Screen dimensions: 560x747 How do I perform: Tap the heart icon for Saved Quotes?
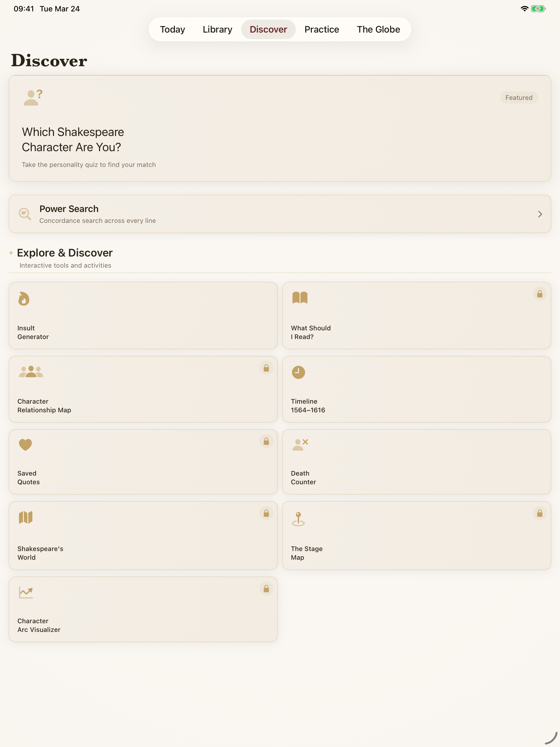25,445
